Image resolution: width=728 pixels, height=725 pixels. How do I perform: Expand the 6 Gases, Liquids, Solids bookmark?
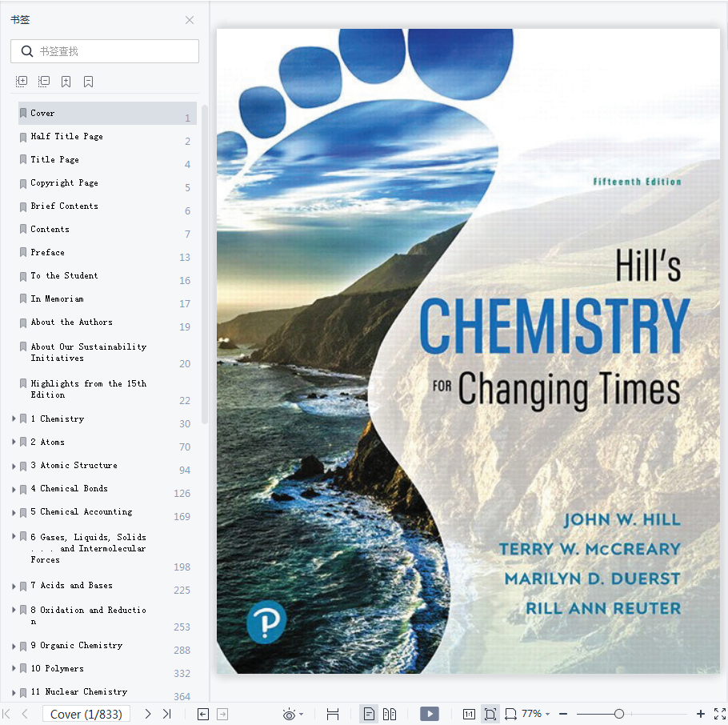14,536
